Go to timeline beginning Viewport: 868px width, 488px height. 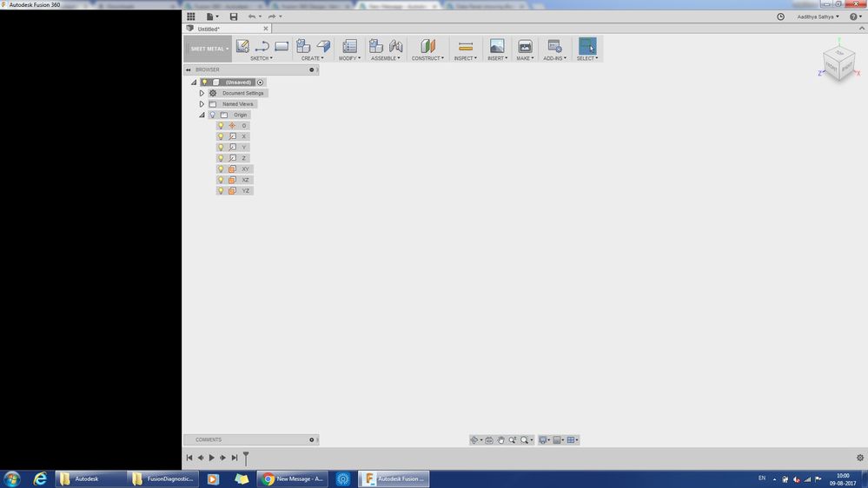click(189, 458)
